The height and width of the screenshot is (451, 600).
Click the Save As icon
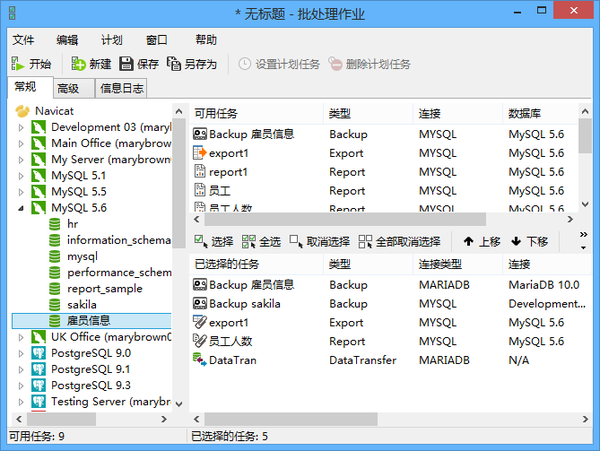[x=174, y=63]
